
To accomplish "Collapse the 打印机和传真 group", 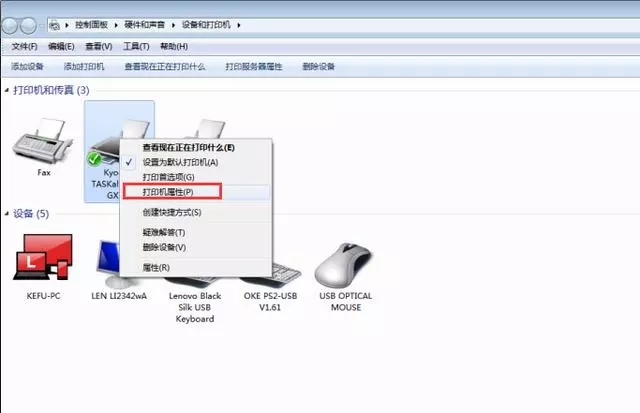I will [7, 90].
